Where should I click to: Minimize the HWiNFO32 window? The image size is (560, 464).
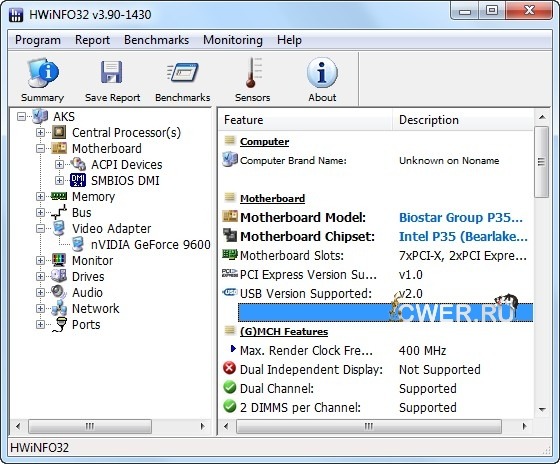(x=465, y=11)
